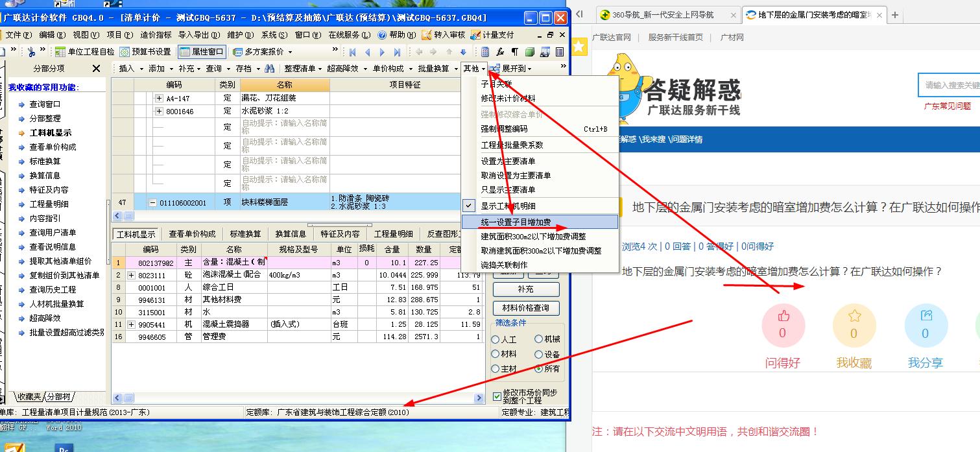Select 统一设置子目增加费 menu entry
The width and height of the screenshot is (980, 452).
[x=540, y=222]
